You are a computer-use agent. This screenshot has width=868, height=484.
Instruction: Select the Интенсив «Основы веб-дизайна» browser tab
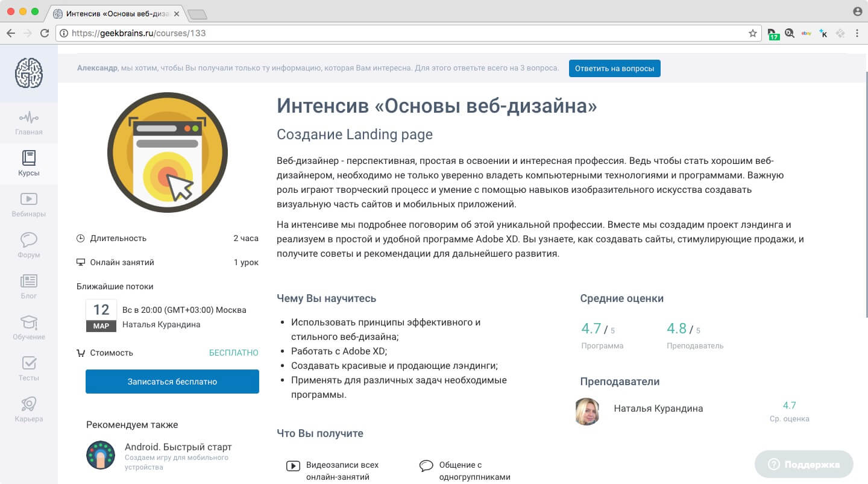116,13
